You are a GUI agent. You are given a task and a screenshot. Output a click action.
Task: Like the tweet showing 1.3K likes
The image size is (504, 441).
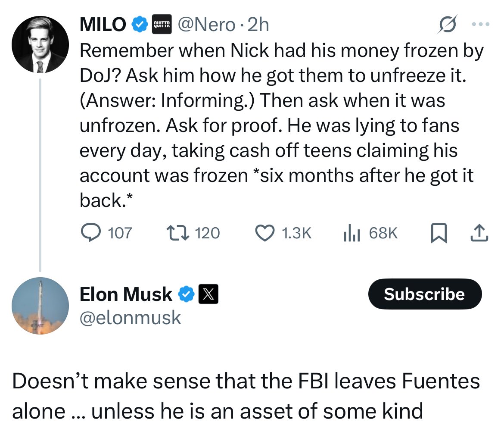click(264, 232)
